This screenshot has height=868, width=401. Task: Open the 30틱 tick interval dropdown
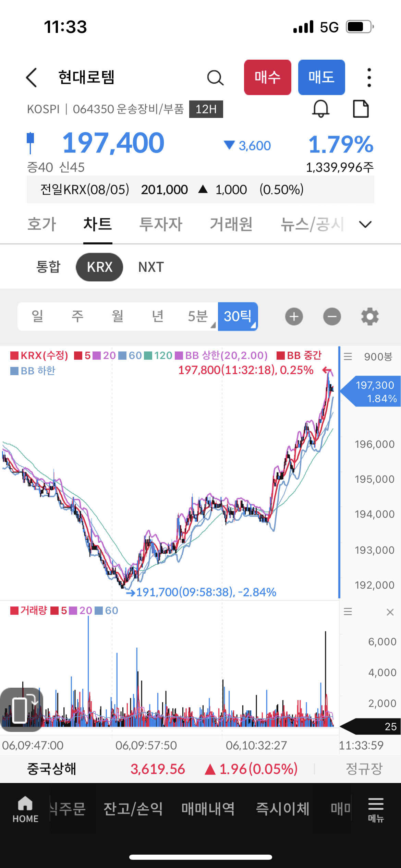(x=238, y=316)
